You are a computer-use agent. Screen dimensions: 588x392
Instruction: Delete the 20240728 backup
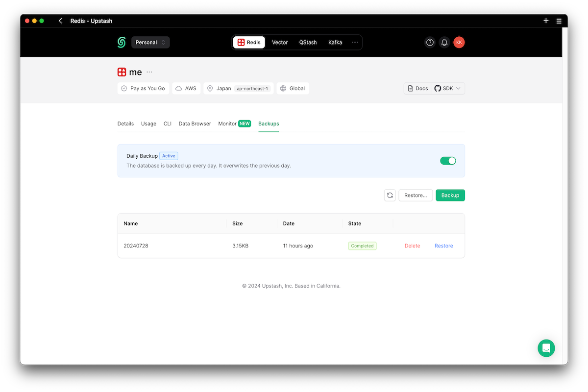(x=412, y=245)
